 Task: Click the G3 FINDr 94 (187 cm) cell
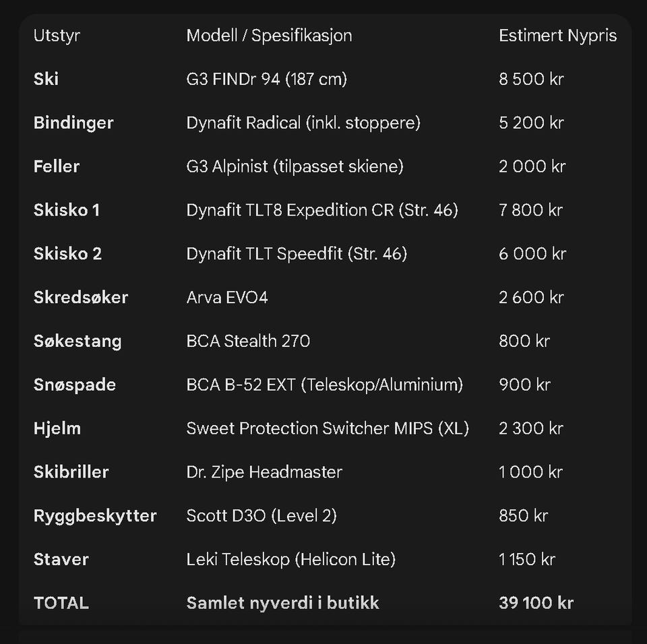pyautogui.click(x=266, y=79)
